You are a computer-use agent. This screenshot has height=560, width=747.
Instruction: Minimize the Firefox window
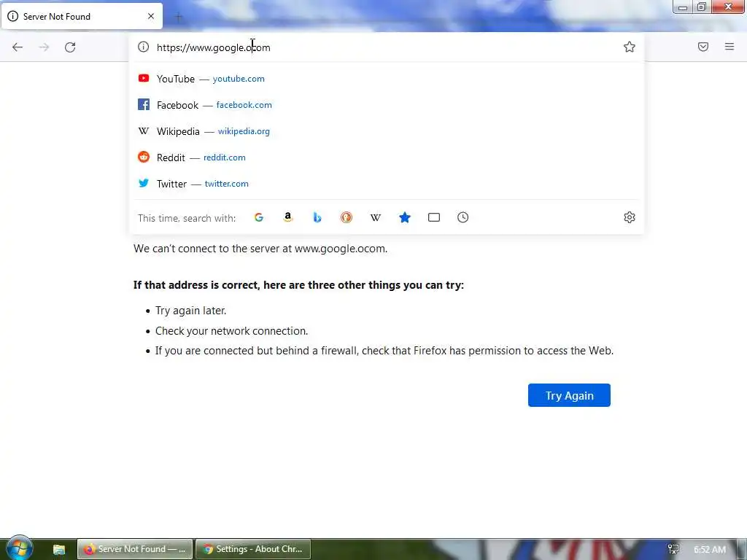[683, 7]
